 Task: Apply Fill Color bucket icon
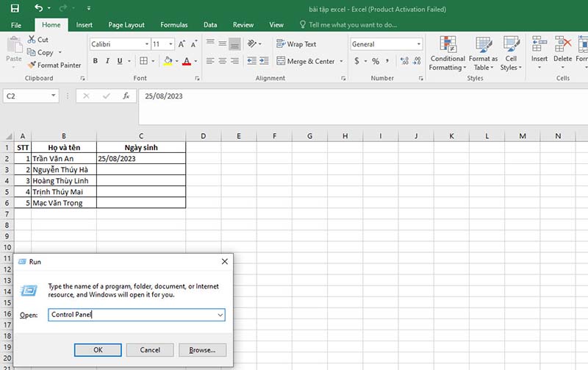point(168,61)
